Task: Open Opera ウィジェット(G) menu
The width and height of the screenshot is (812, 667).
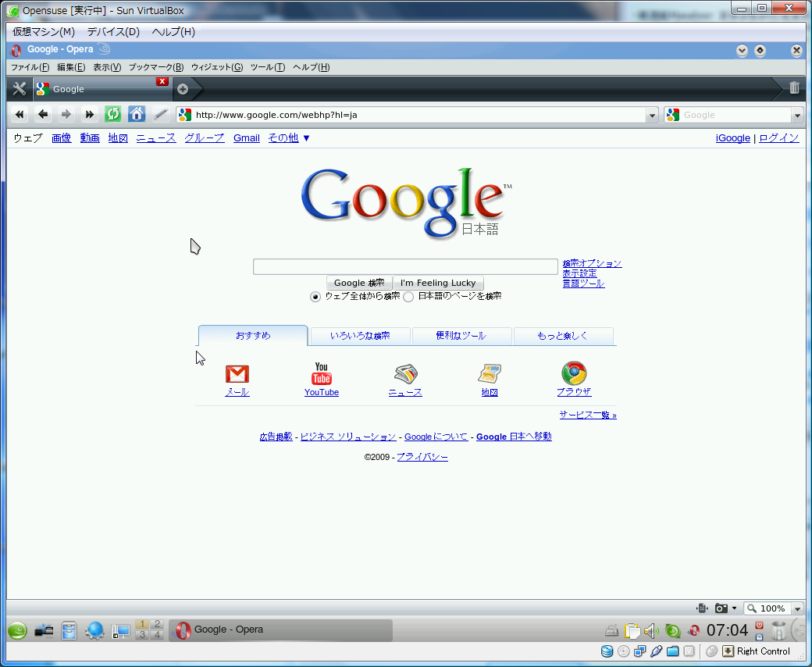Action: point(217,67)
